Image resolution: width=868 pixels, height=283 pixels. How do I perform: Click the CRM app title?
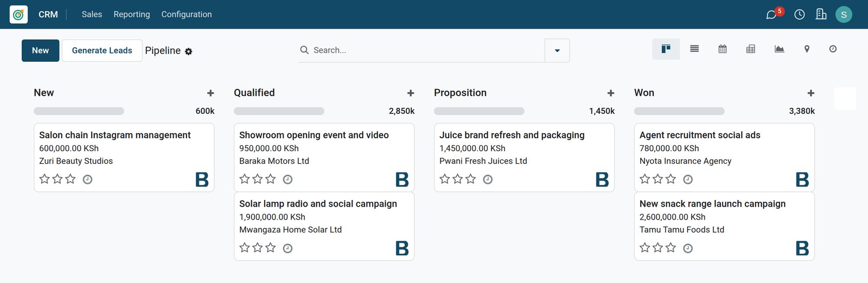[48, 15]
